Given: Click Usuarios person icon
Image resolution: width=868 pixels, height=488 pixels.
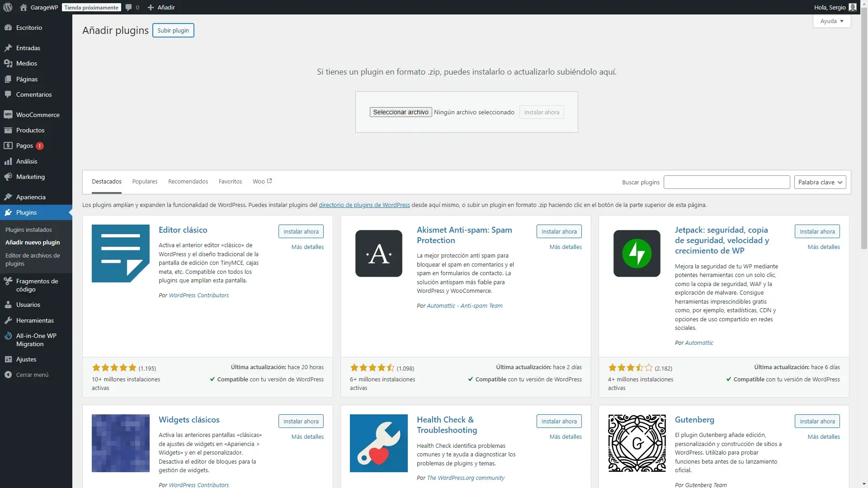Looking at the screenshot, I should [8, 305].
